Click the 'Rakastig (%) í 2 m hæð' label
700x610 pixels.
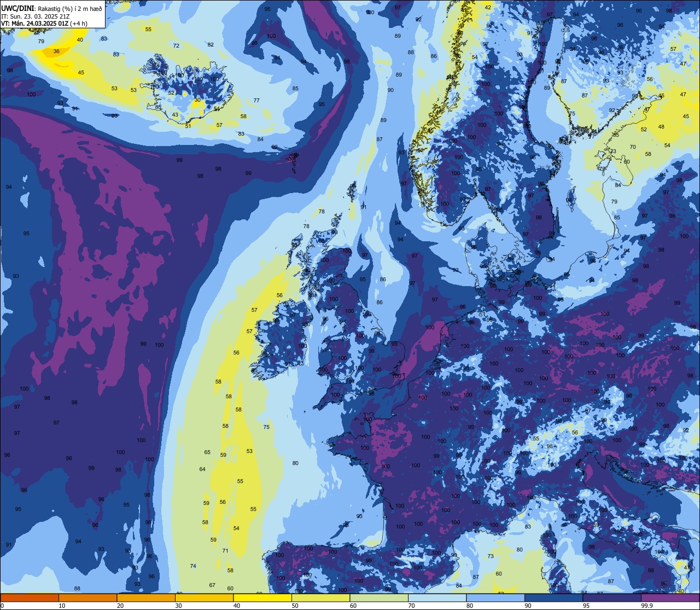coord(70,8)
